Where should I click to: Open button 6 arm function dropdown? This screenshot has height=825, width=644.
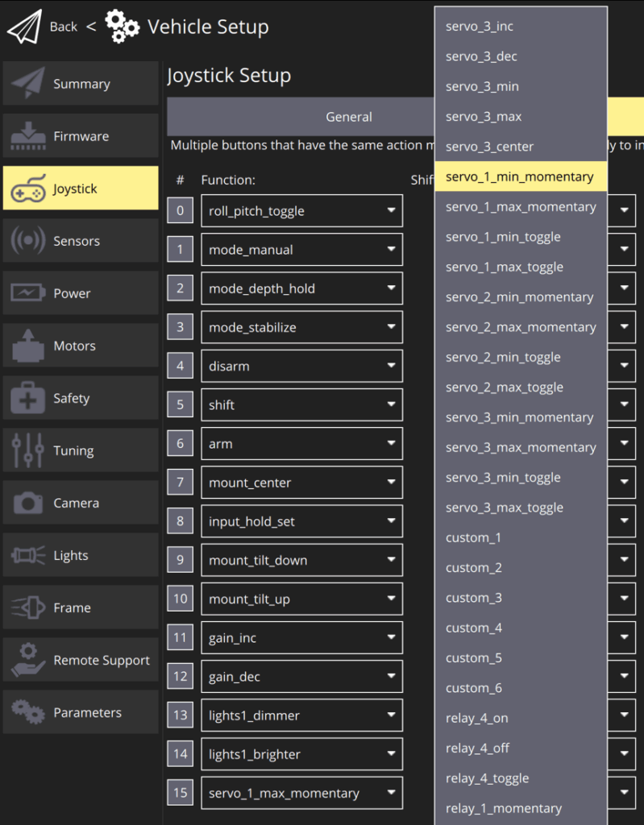(301, 444)
